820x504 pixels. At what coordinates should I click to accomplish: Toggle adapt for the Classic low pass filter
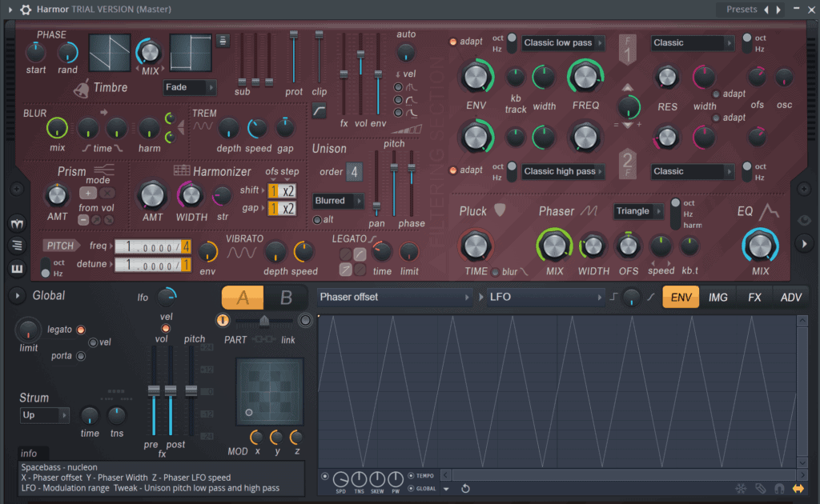tap(453, 42)
